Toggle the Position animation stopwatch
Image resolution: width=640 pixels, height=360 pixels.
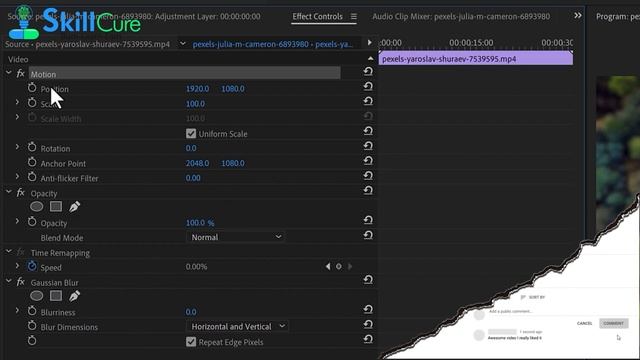pos(32,88)
